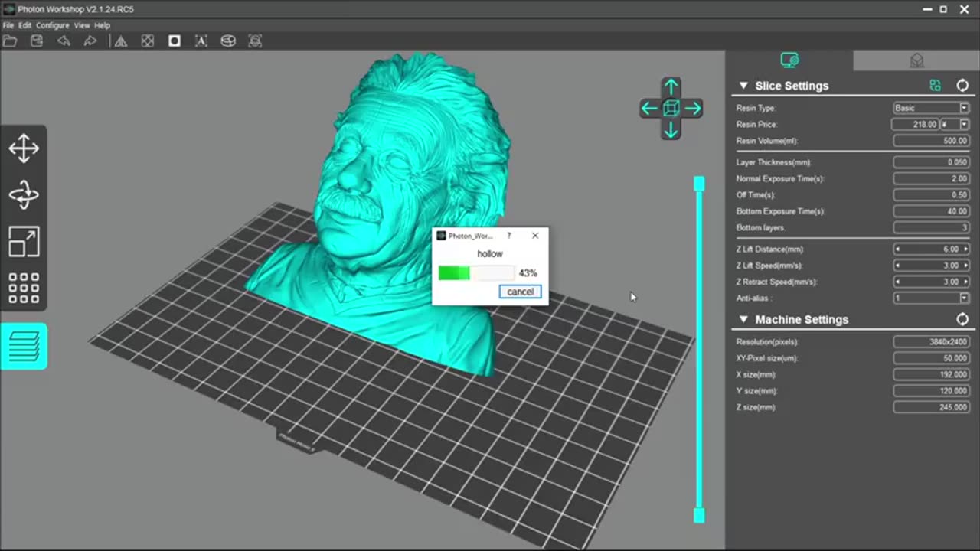
Task: Switch to the monitor settings tab
Action: [789, 60]
